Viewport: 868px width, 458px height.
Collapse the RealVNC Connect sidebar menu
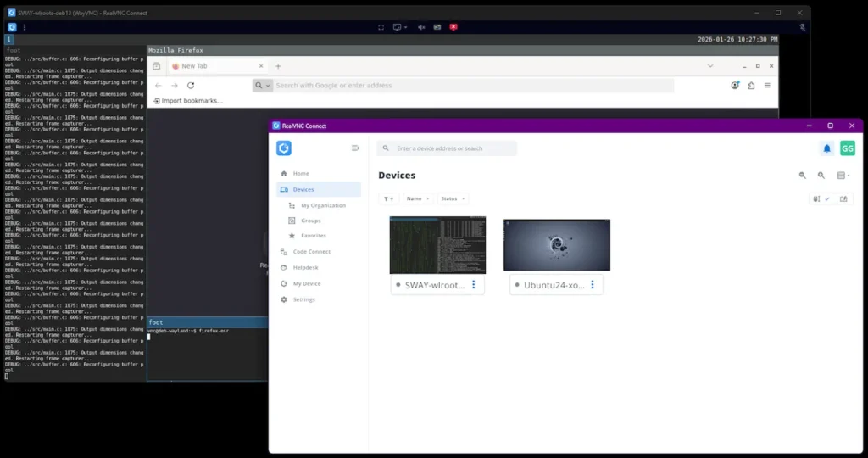coord(355,148)
